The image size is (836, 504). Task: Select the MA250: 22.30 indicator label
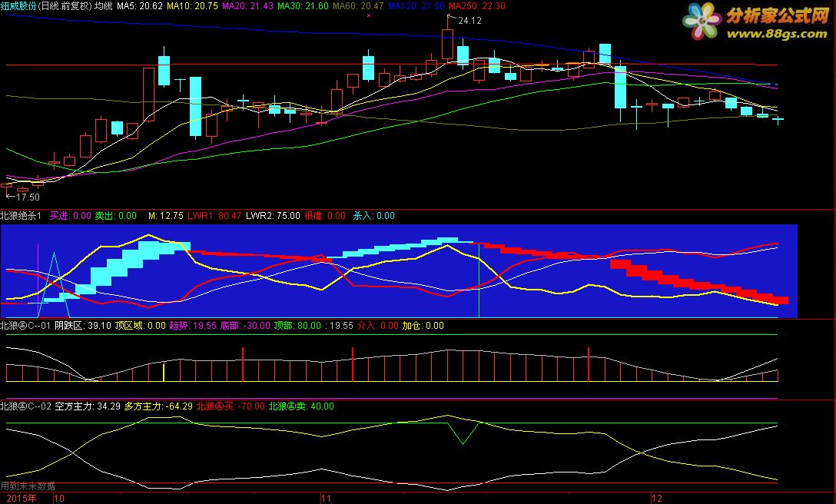pos(476,6)
